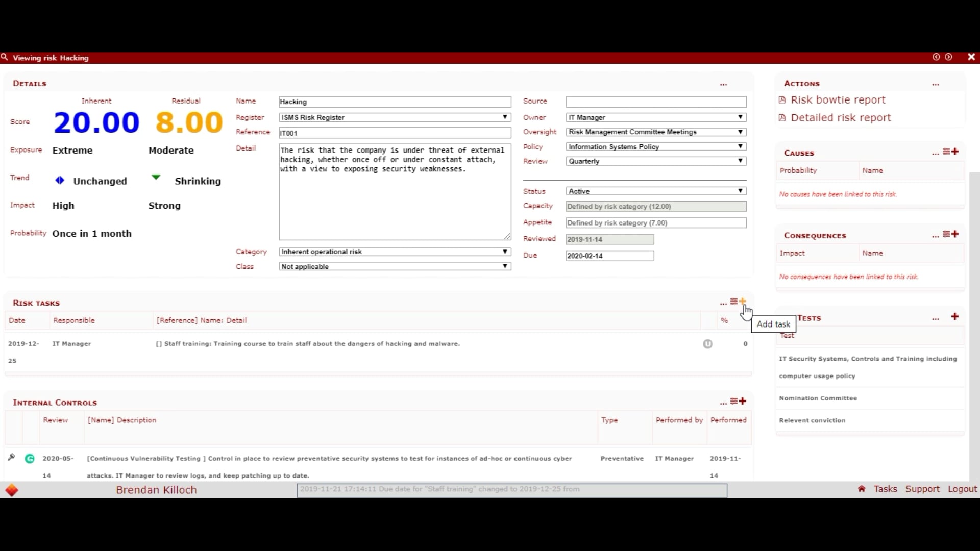The width and height of the screenshot is (980, 551).
Task: Click Support in the bottom menu bar
Action: point(922,489)
